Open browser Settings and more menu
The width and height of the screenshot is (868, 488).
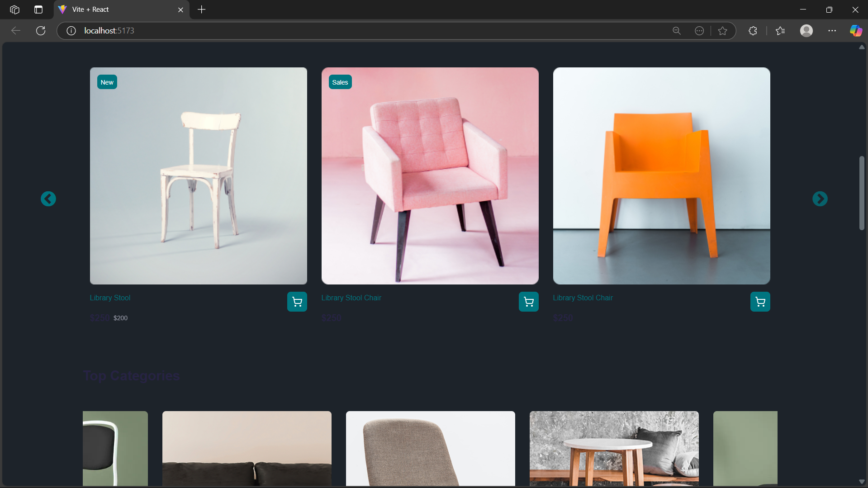pyautogui.click(x=832, y=31)
